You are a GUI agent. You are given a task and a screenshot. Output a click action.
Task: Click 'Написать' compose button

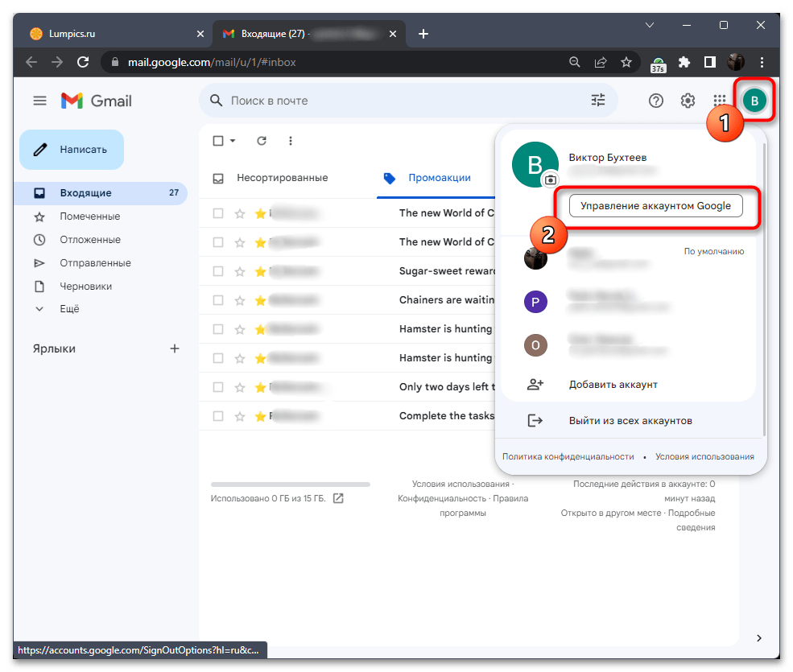coord(72,150)
